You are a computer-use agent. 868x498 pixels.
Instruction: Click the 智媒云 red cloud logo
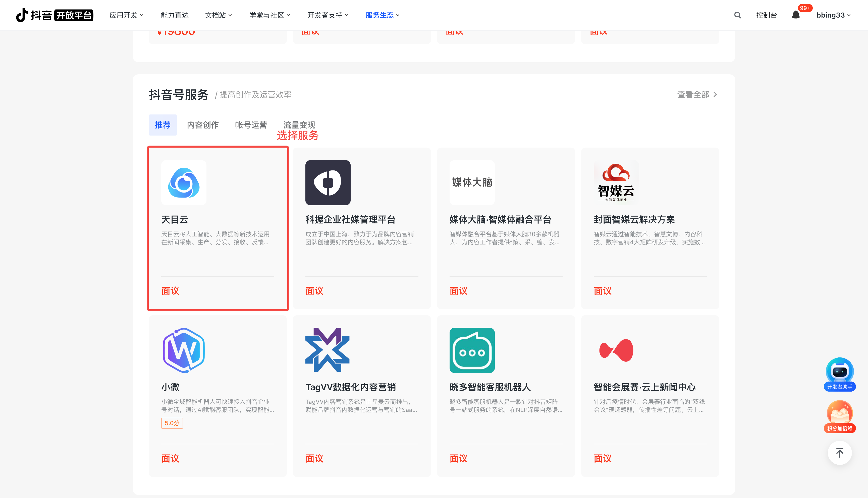(x=616, y=183)
